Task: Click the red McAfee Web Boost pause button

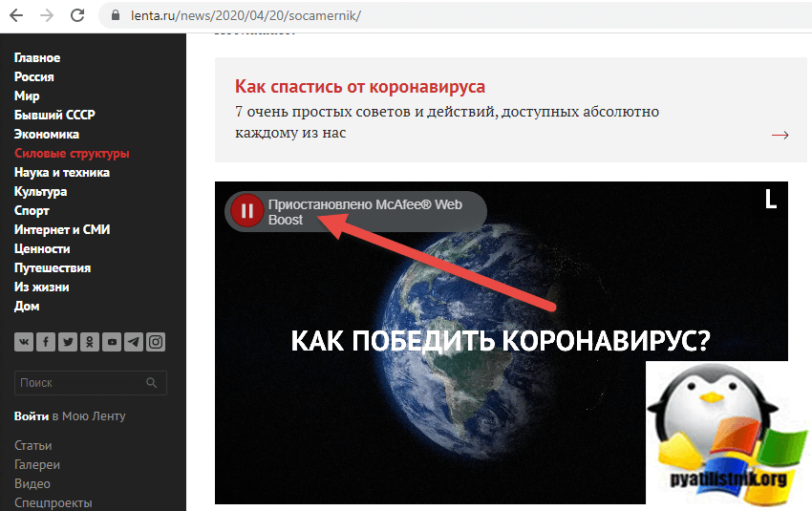Action: [x=247, y=211]
